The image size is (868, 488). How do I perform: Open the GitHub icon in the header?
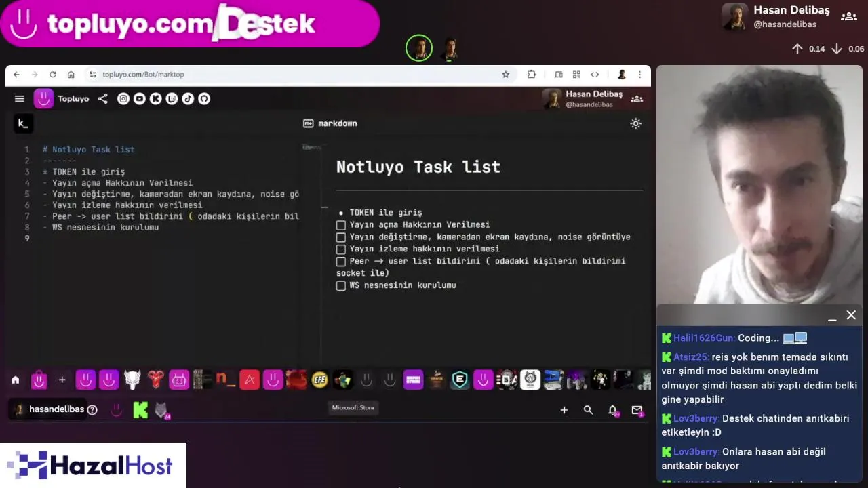tap(204, 99)
